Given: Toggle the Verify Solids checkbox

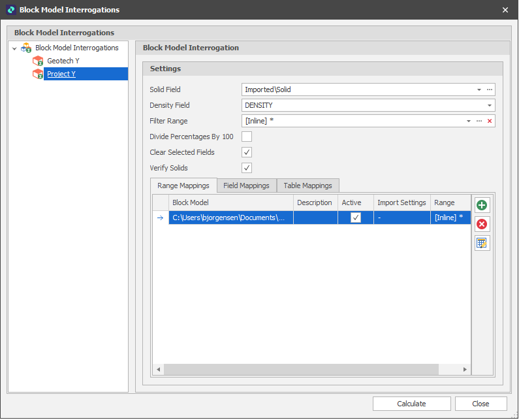Looking at the screenshot, I should coord(247,168).
